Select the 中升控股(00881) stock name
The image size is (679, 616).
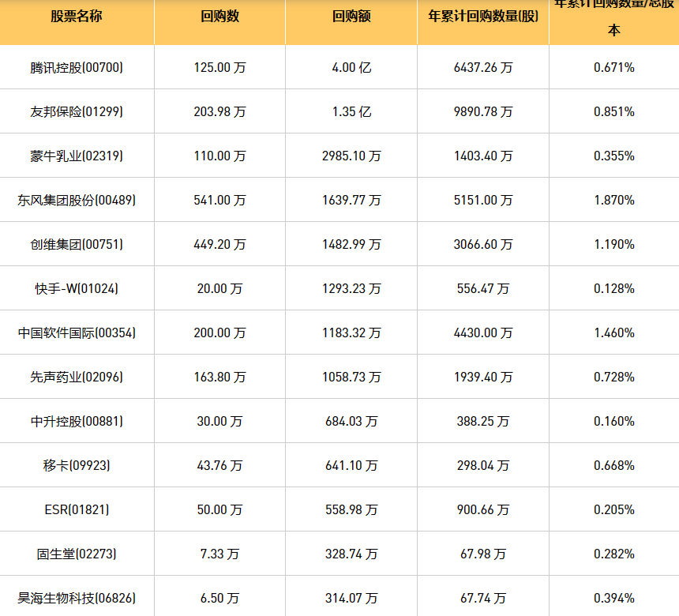[77, 422]
